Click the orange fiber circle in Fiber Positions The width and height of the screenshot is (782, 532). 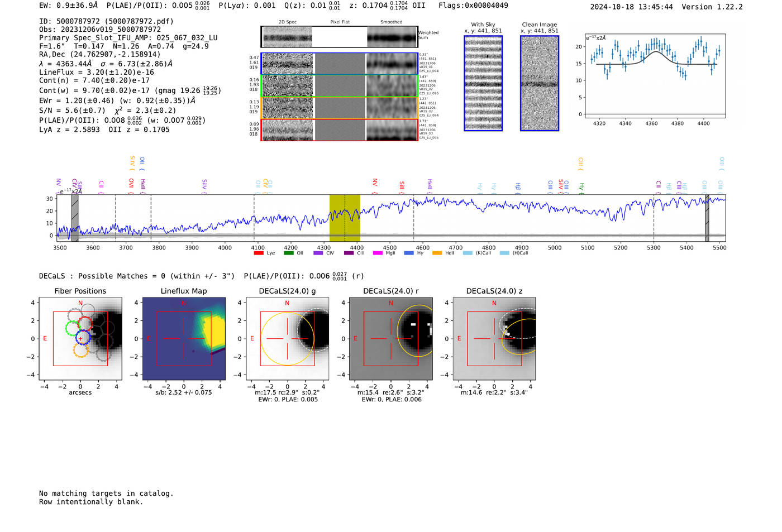(x=81, y=350)
